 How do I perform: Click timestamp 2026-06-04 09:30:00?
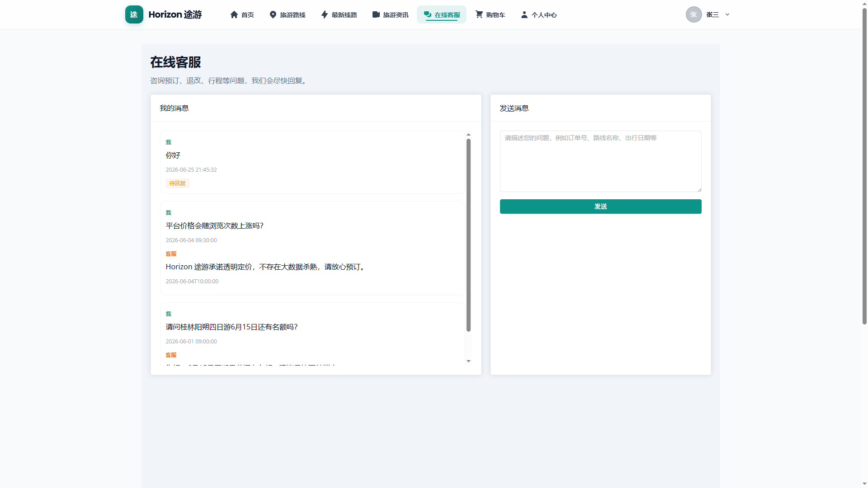click(x=191, y=240)
